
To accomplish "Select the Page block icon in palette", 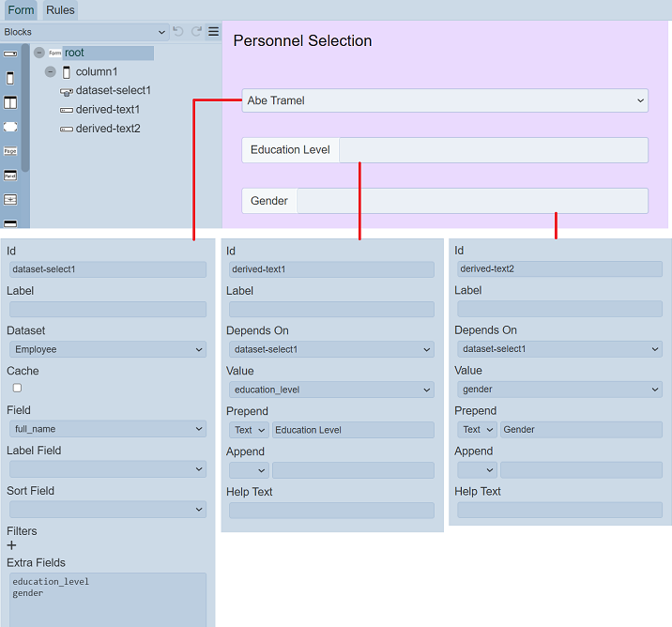I will [x=10, y=150].
